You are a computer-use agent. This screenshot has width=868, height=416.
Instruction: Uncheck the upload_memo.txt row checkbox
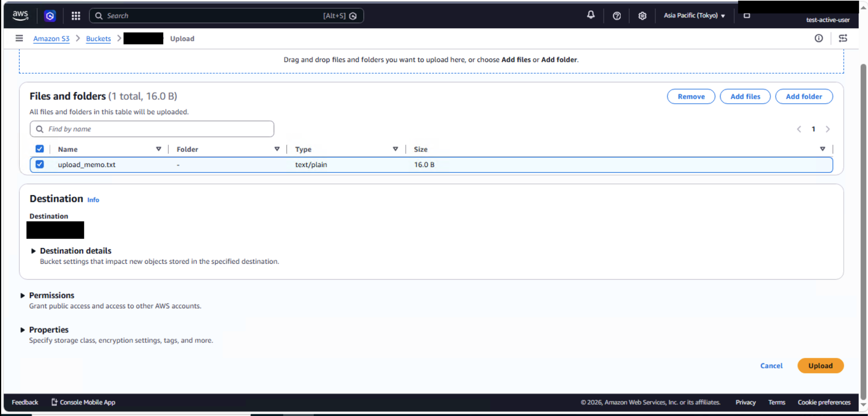coord(39,164)
